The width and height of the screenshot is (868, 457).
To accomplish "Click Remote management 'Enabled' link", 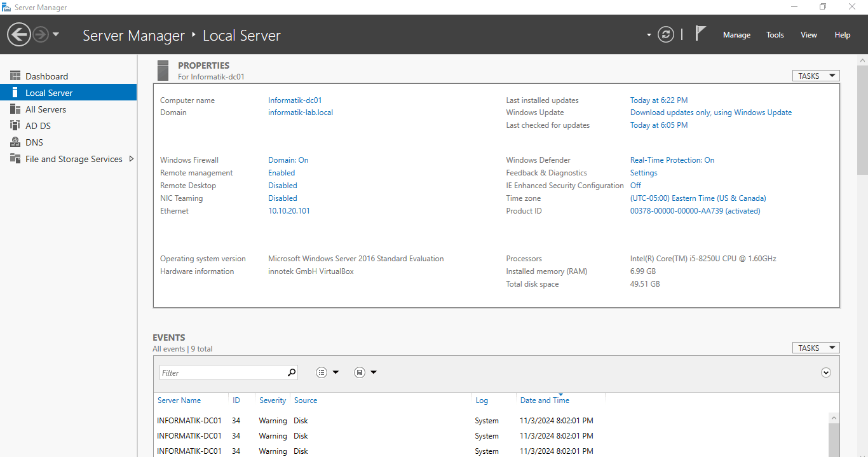I will pyautogui.click(x=281, y=173).
